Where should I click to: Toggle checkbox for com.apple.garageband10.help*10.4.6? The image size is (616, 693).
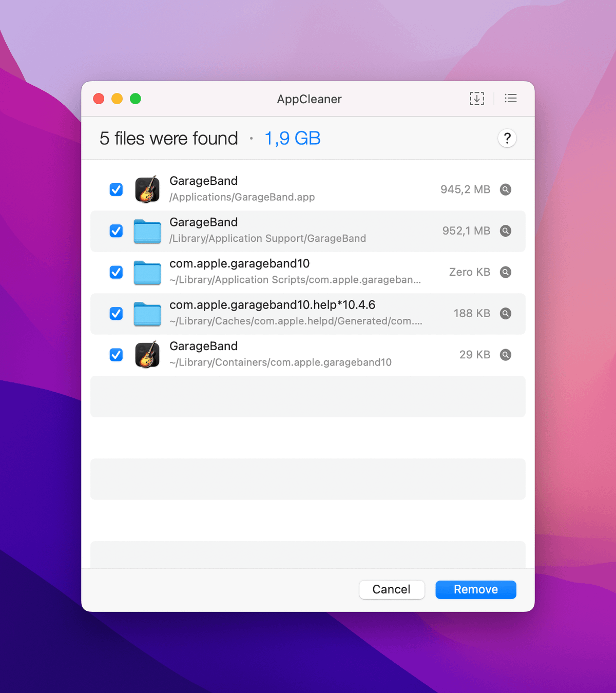pyautogui.click(x=117, y=314)
